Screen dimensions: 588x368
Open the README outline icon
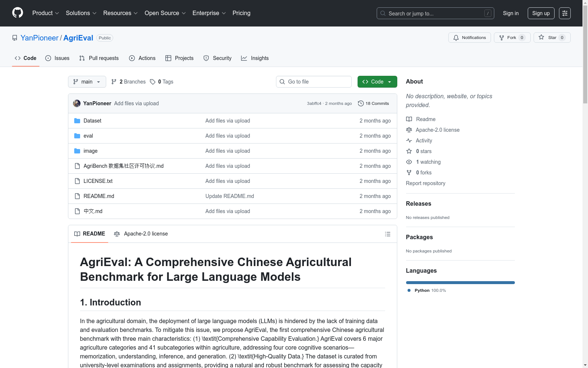388,234
